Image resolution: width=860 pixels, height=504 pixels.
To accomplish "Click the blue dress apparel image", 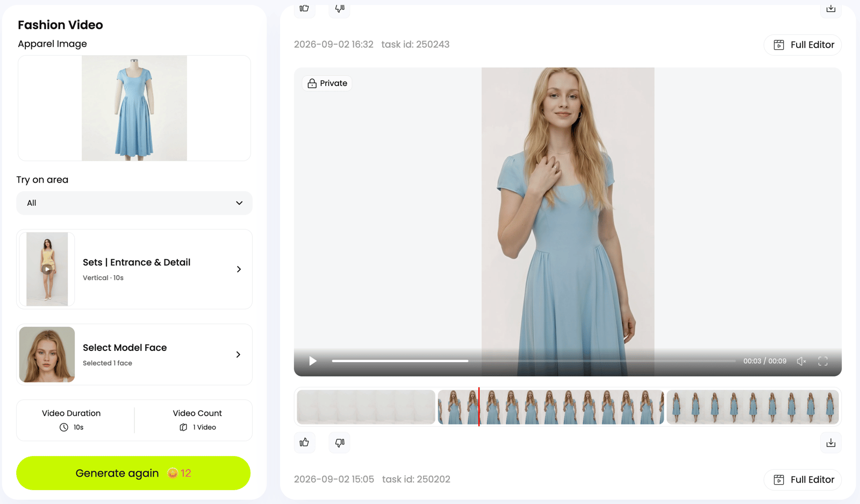I will coord(134,108).
